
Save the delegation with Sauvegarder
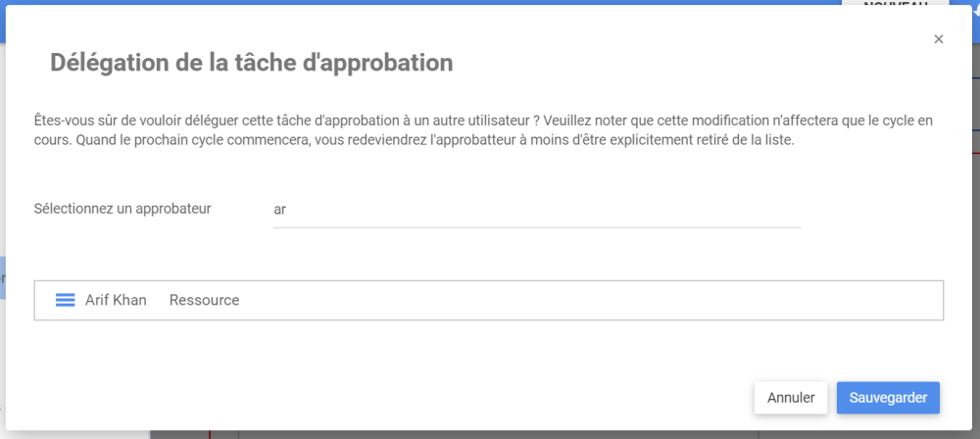[x=888, y=398]
